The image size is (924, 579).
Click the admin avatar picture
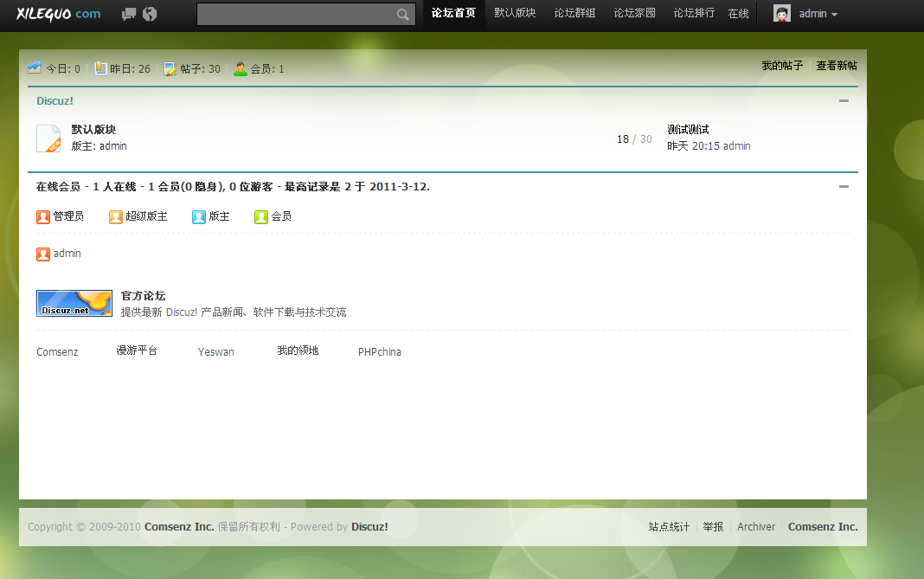(782, 14)
